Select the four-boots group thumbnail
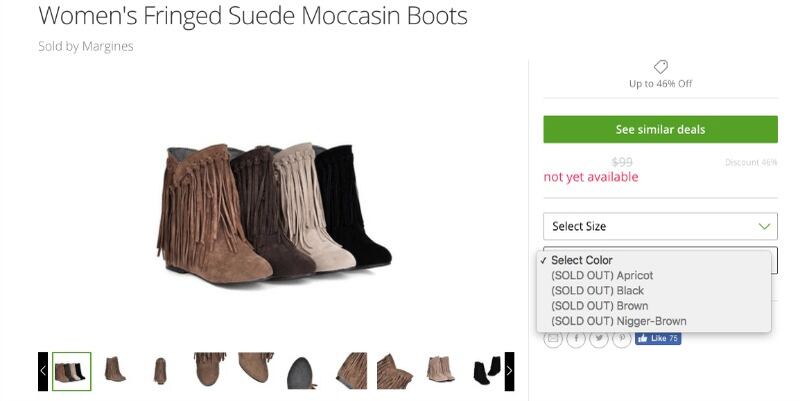This screenshot has height=401, width=800. [71, 371]
